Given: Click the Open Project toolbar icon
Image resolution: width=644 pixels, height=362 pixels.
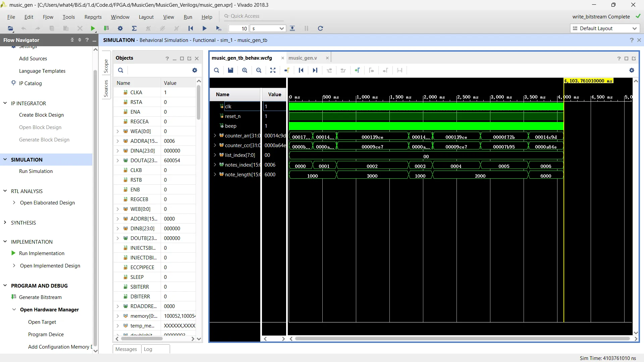Looking at the screenshot, I should tap(10, 28).
